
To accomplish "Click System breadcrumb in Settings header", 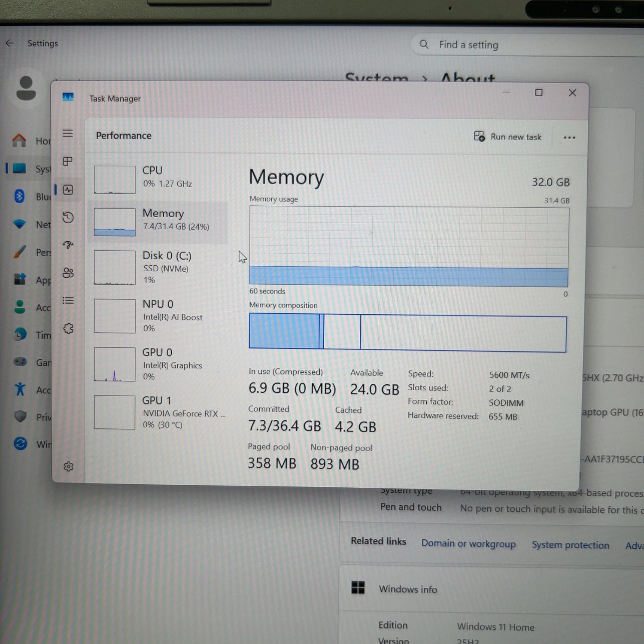I will click(377, 78).
